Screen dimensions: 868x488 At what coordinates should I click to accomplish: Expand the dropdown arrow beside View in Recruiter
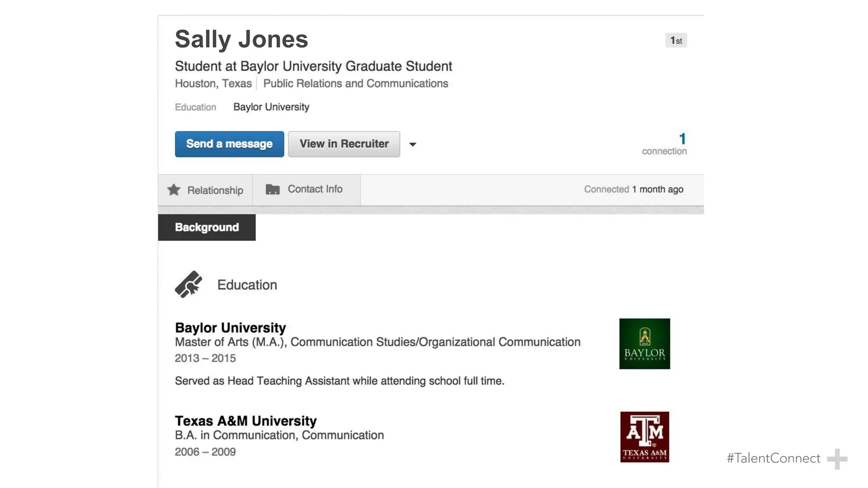[x=412, y=144]
